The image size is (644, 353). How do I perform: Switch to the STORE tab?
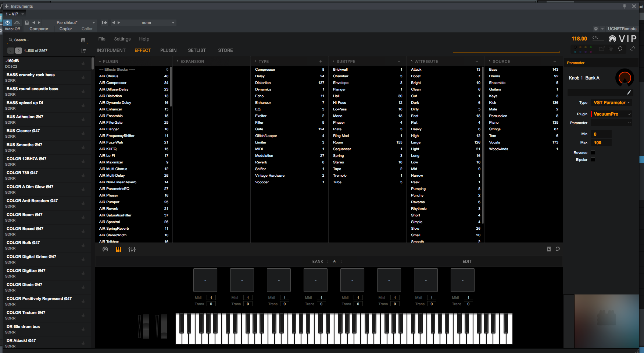[225, 50]
